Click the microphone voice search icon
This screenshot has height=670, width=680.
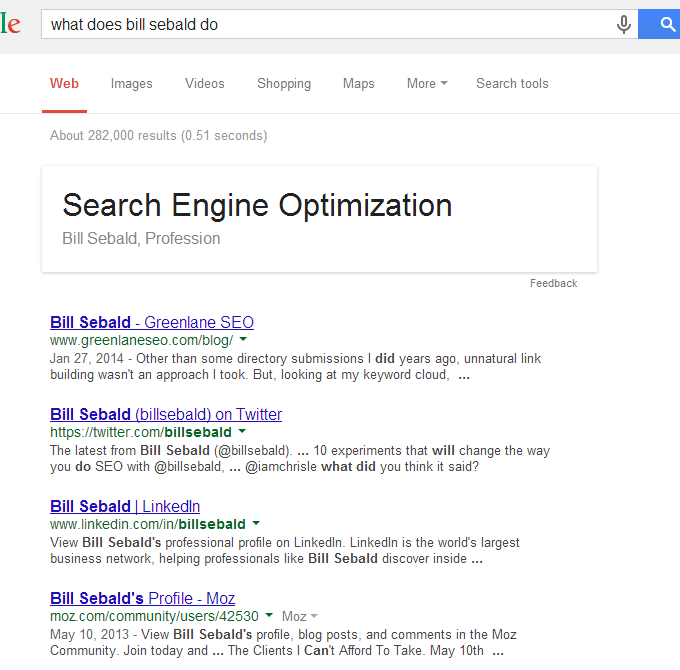click(x=623, y=24)
